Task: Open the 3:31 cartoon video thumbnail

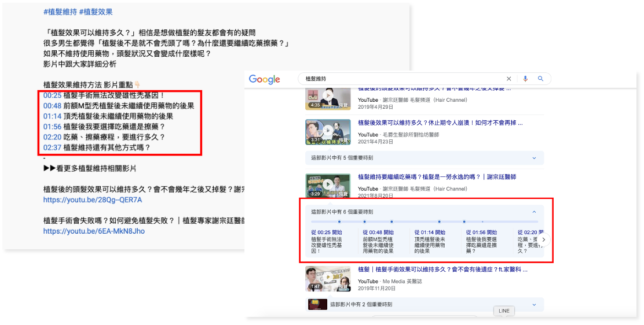Action: (x=328, y=132)
